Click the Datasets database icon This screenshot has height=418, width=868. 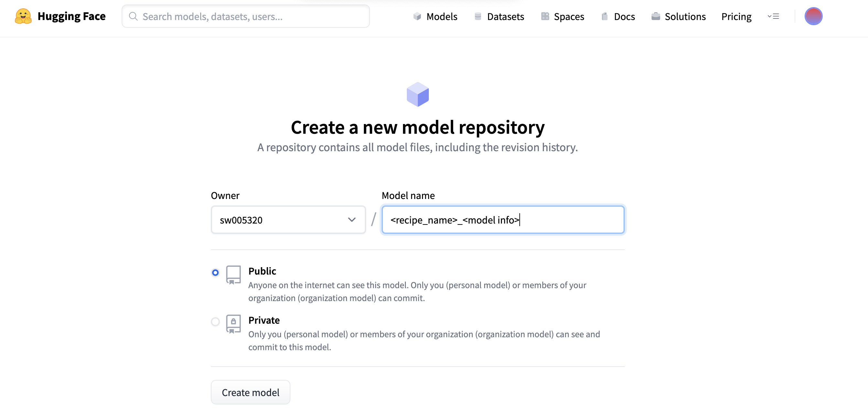click(478, 16)
